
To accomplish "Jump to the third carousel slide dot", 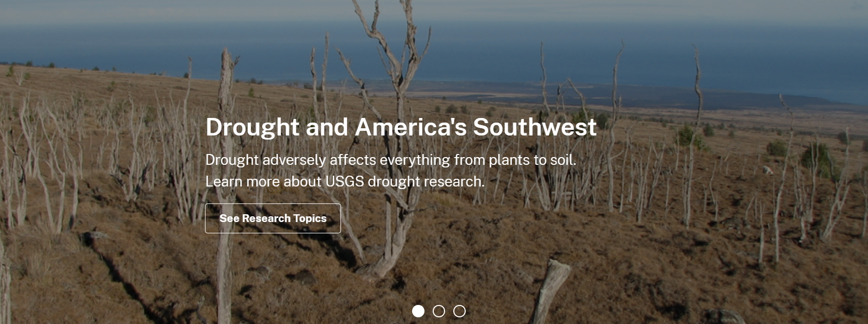I will [x=459, y=311].
